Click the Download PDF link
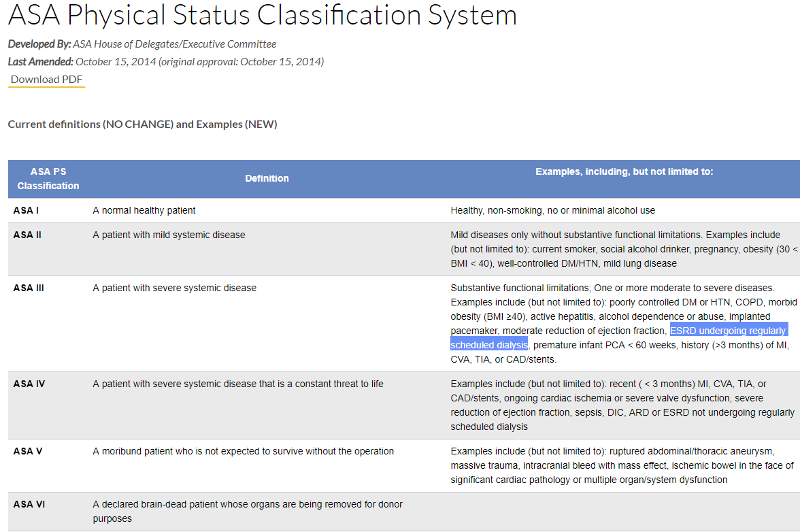 tap(46, 79)
